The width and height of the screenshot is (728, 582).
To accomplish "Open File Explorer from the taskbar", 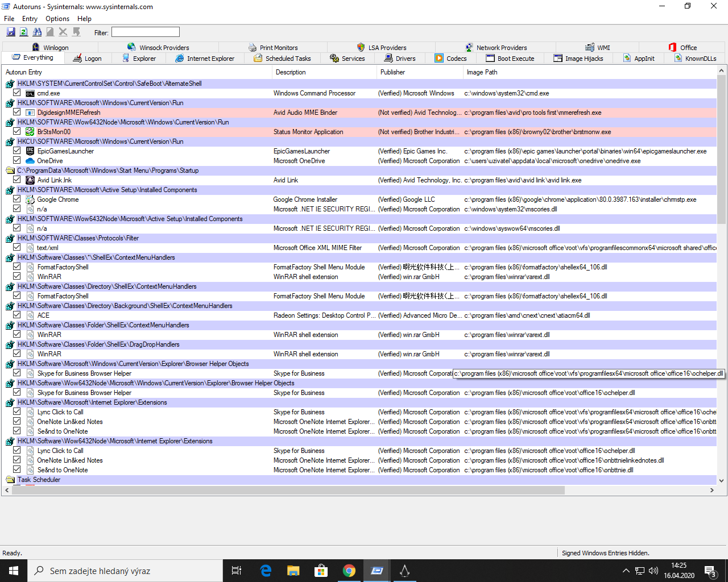I will [x=293, y=571].
